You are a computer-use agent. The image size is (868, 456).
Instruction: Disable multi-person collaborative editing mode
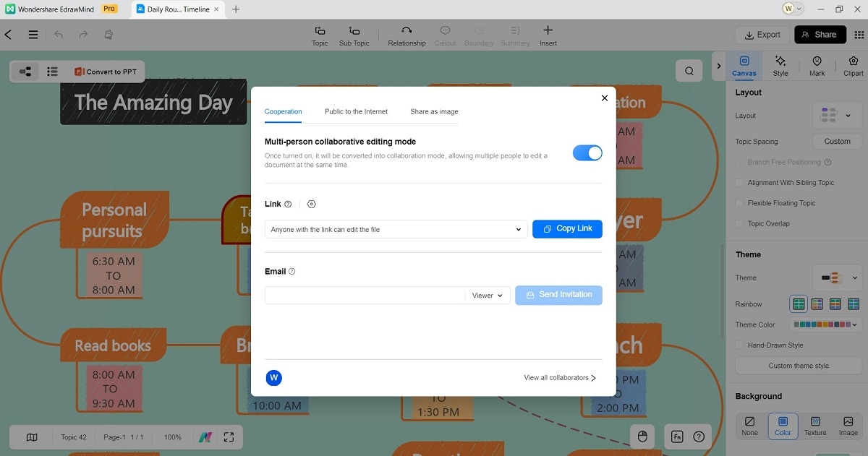pyautogui.click(x=587, y=152)
